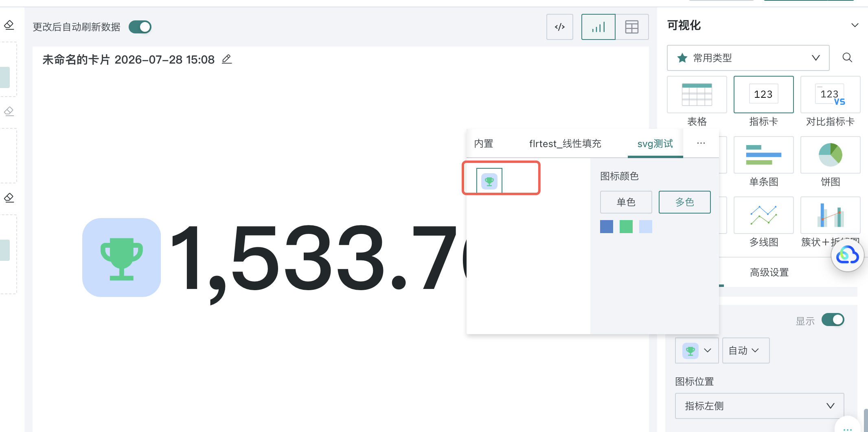
Task: Click the greyed eraser icon in left sidebar
Action: [9, 111]
